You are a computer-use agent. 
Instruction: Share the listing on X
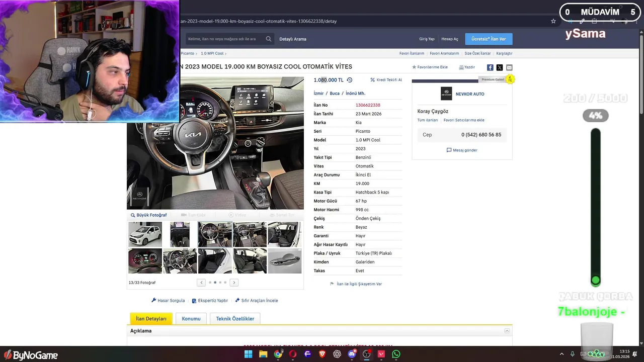pos(500,67)
